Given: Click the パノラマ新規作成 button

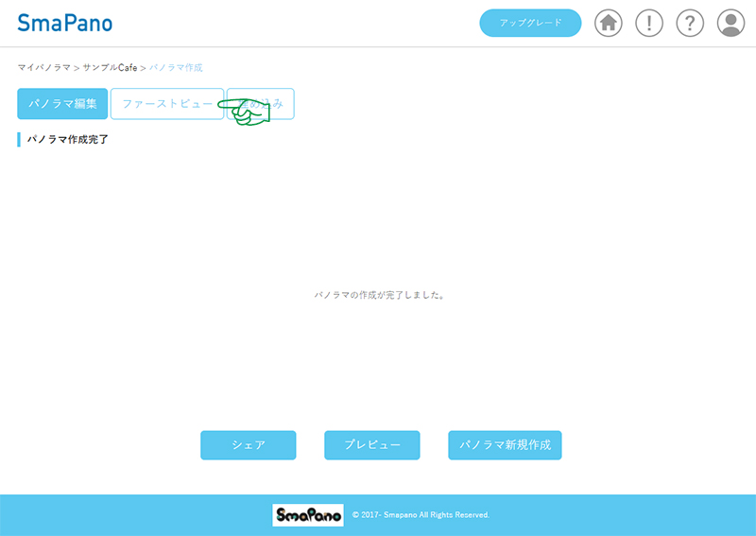Looking at the screenshot, I should (505, 445).
